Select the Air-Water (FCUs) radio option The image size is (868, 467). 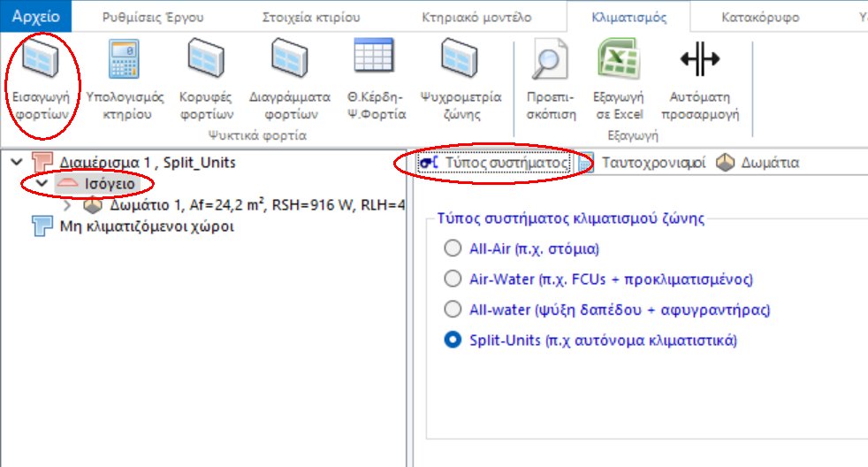pos(453,279)
